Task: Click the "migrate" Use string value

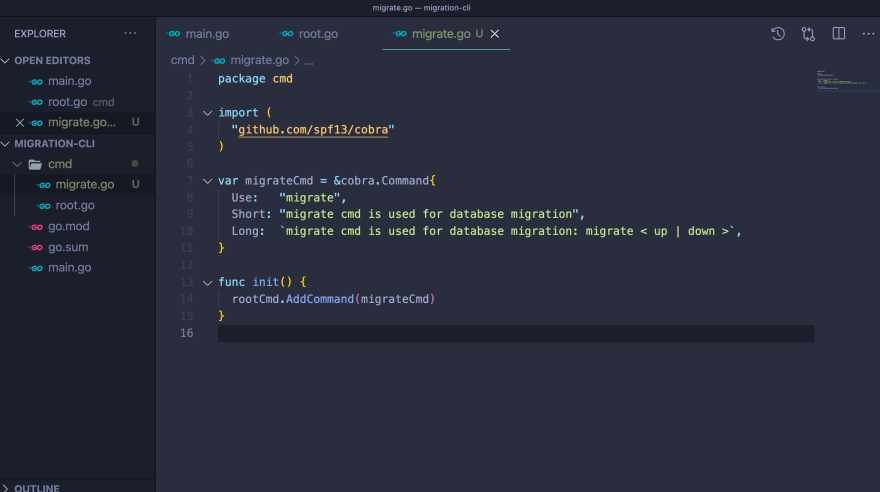Action: pos(309,197)
